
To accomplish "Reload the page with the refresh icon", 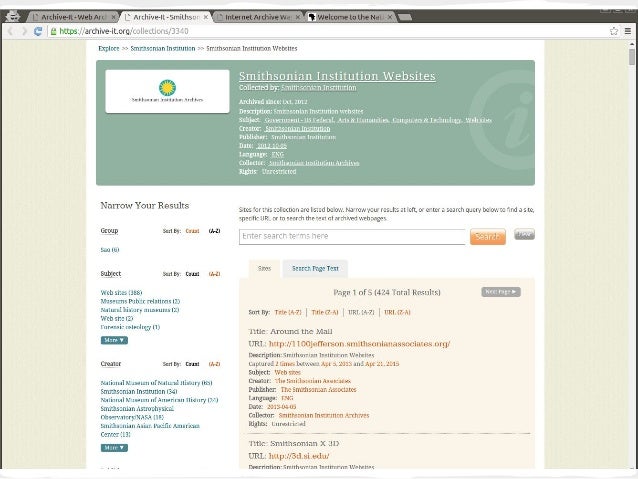I will (38, 31).
